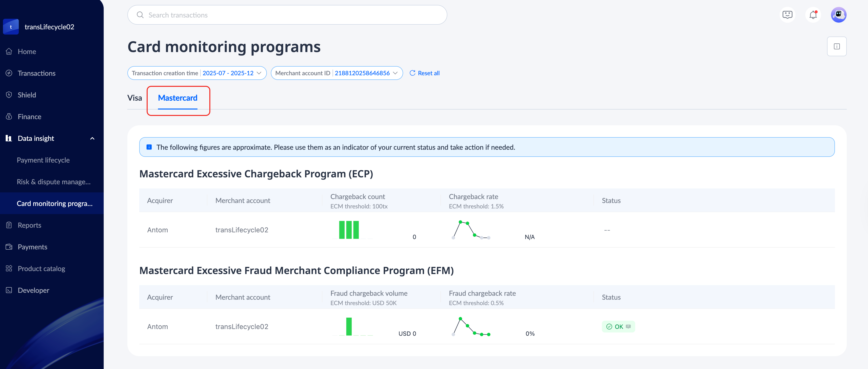Click into the Search transactions field
Screen dimensions: 868x369
pos(287,15)
